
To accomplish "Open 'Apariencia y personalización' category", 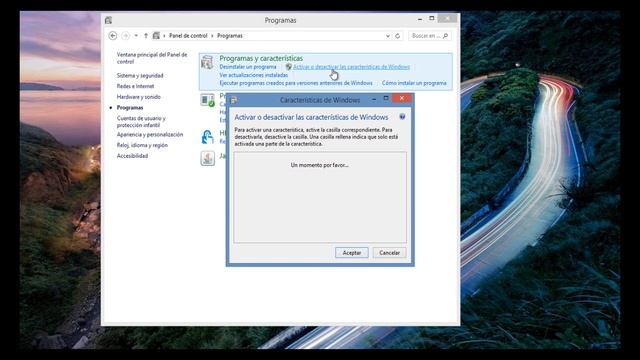I will click(x=150, y=134).
